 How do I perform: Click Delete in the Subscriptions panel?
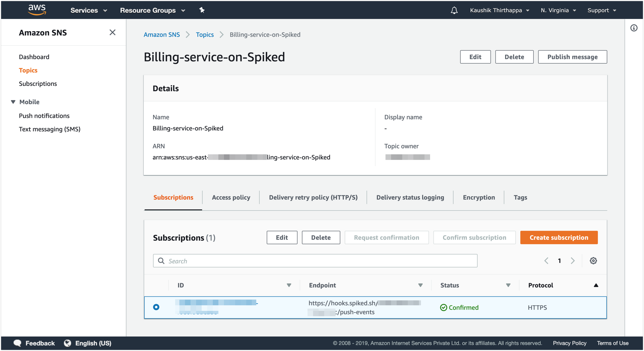321,237
